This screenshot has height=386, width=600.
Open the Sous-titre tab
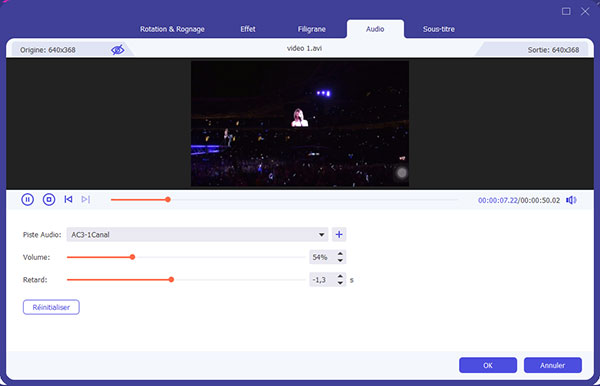(x=439, y=29)
